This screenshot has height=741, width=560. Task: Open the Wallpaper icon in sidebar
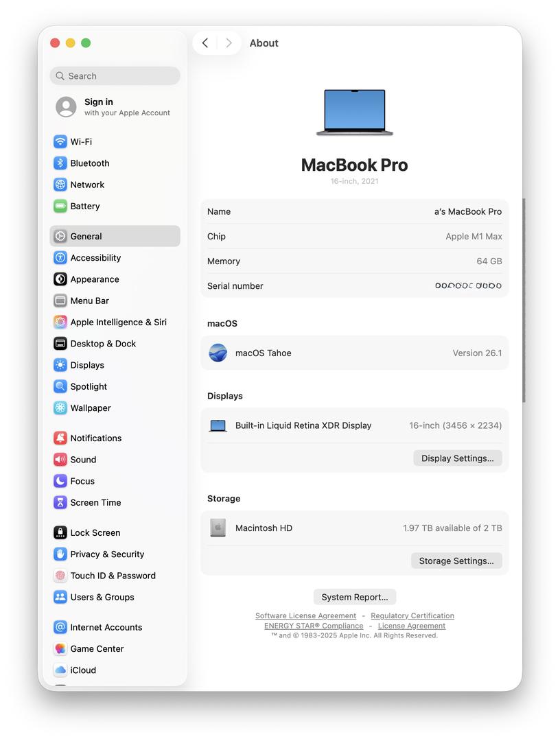(x=60, y=408)
